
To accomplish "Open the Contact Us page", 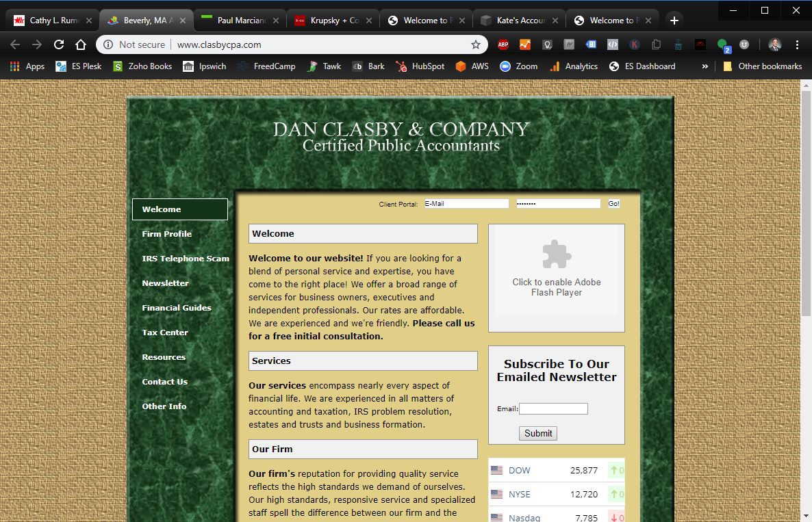I will pos(165,382).
